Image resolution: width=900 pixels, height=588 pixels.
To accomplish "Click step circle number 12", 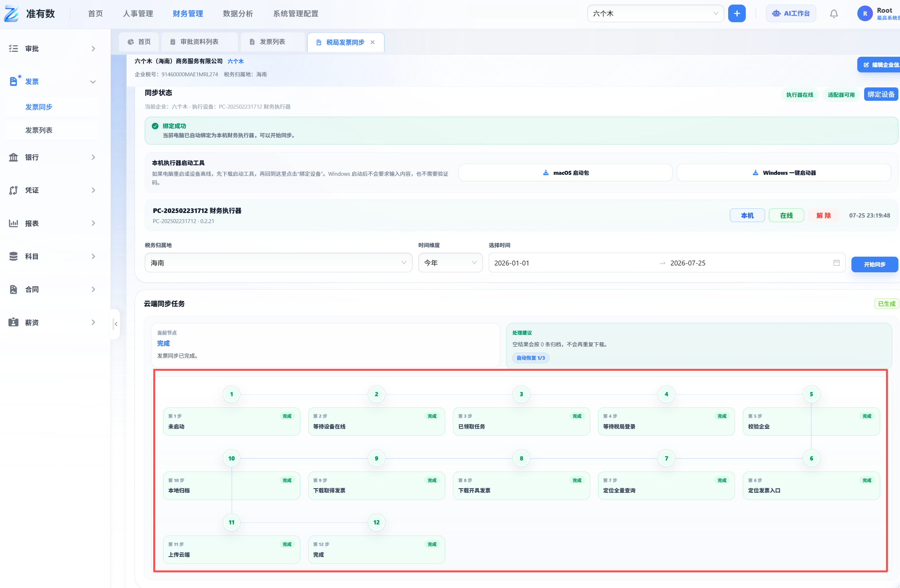I will [x=376, y=522].
